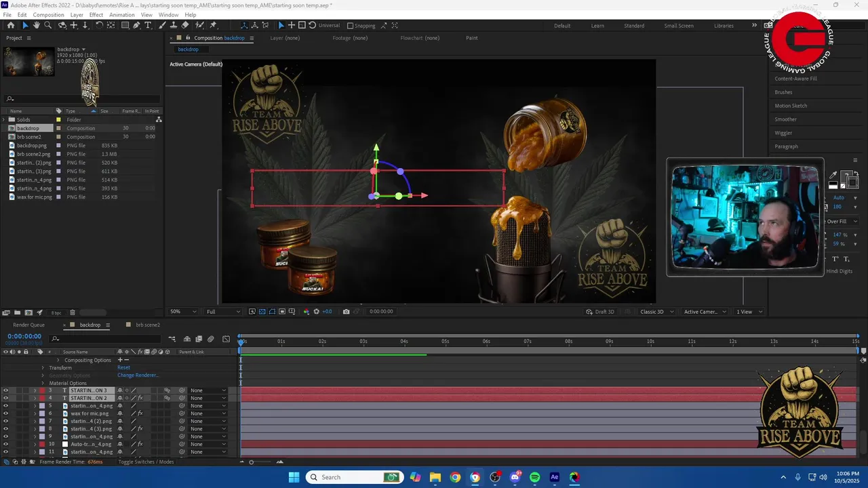Enable the Snapping checkbox

(350, 26)
